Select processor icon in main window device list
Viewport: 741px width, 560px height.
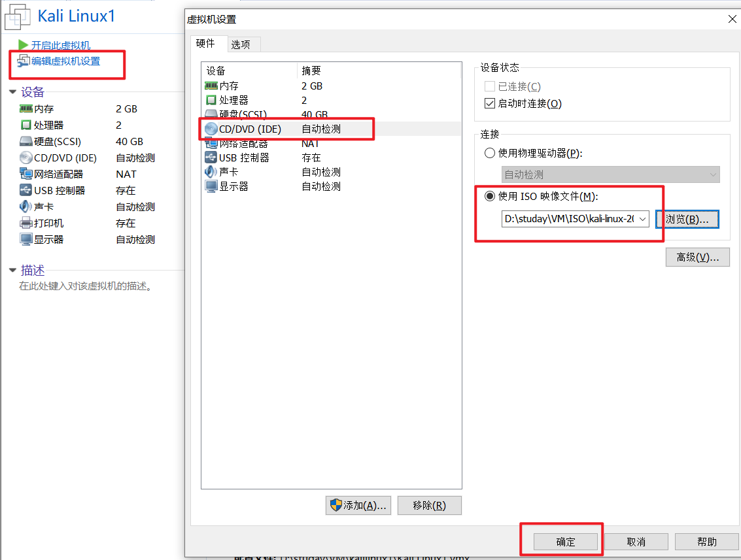(x=26, y=125)
